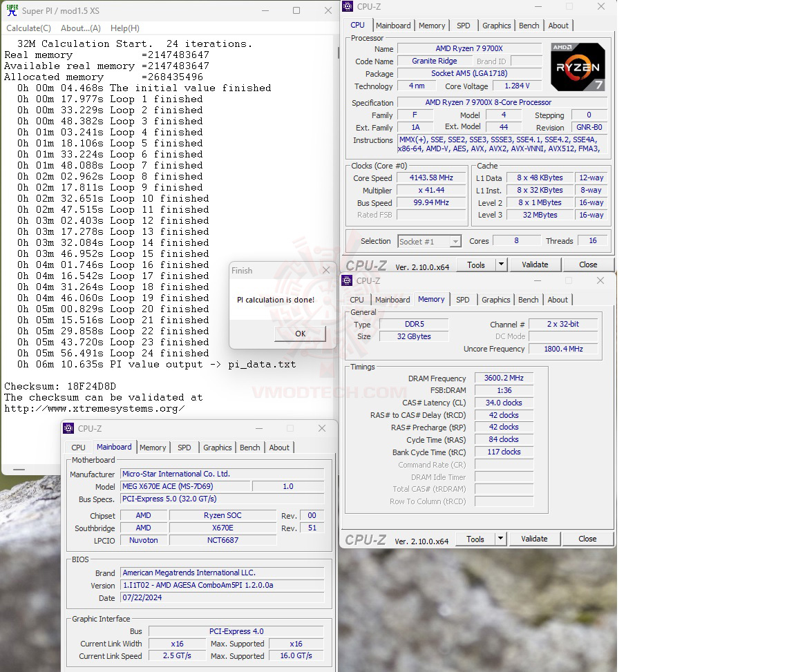The image size is (796, 672).
Task: Click the AMD Ryzen 7 9700X name field
Action: (x=469, y=49)
